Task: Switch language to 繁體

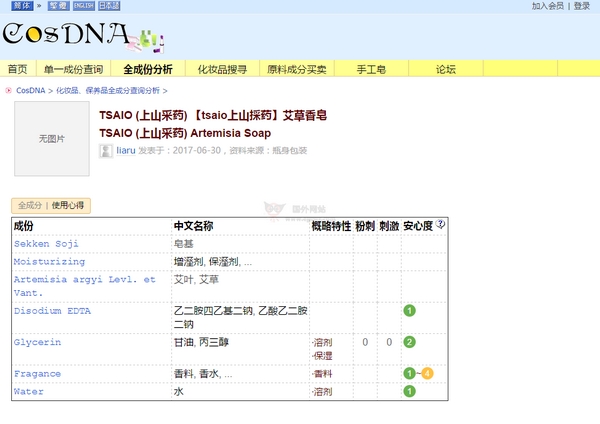Action: tap(59, 6)
